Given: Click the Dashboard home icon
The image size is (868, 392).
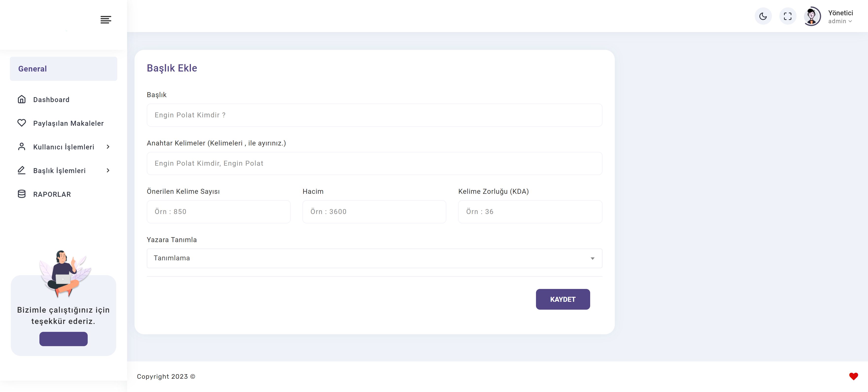Looking at the screenshot, I should tap(22, 99).
